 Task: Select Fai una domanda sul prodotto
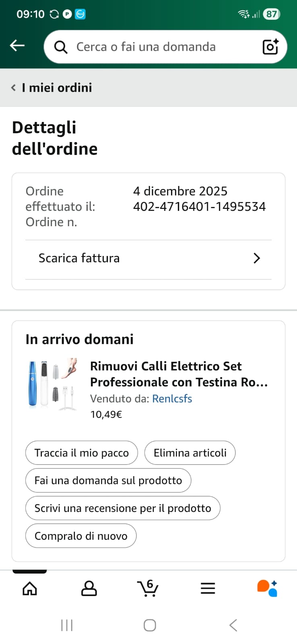tap(108, 481)
